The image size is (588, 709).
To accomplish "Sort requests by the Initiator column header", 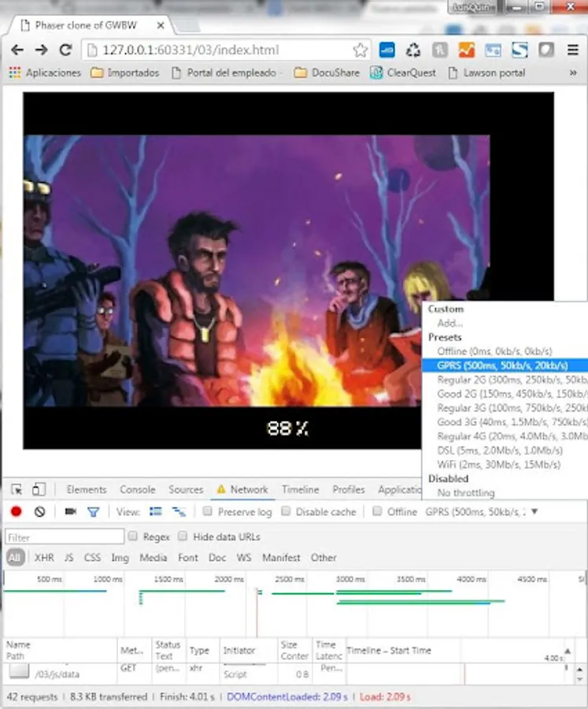I will click(248, 650).
